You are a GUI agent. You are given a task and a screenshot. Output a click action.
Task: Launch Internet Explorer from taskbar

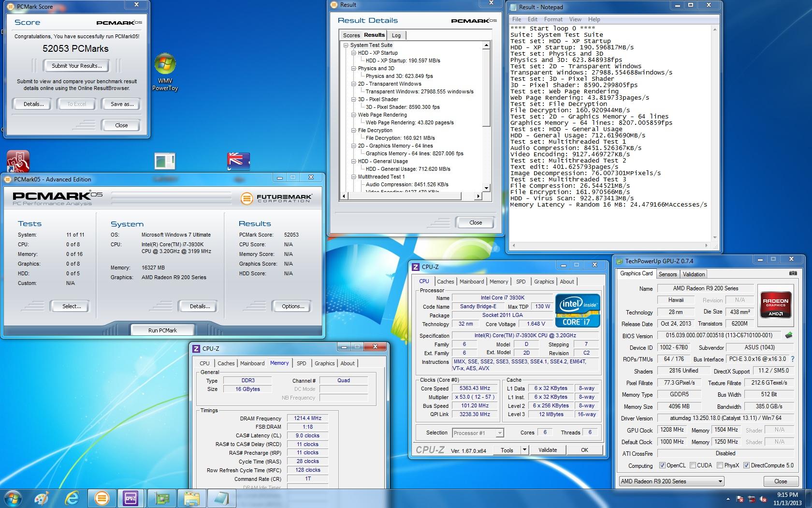point(72,498)
